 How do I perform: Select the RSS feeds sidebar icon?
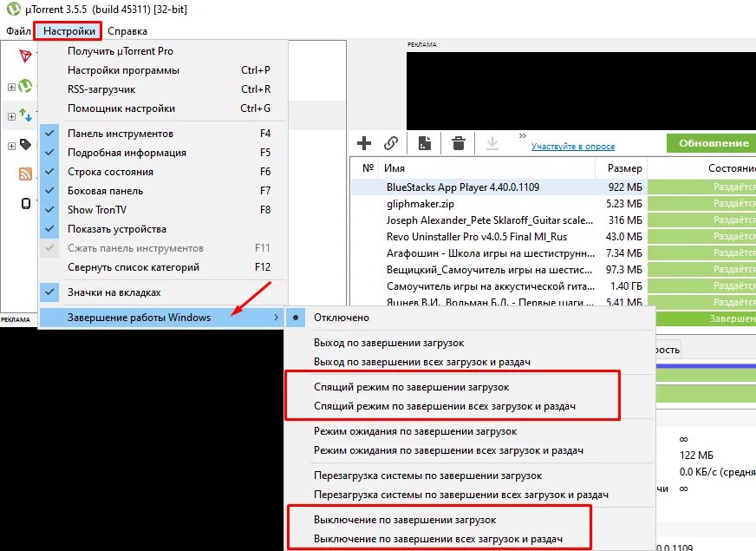coord(25,174)
